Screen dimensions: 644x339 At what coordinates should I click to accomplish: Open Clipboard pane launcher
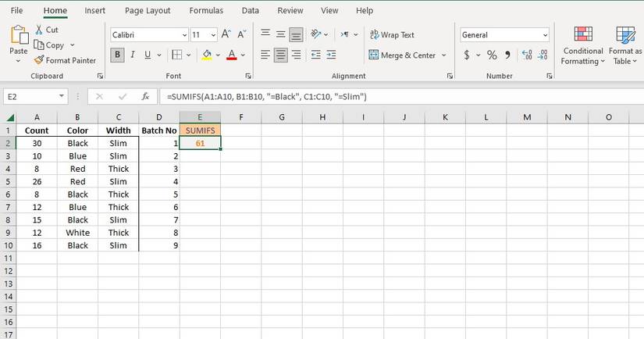click(x=100, y=76)
